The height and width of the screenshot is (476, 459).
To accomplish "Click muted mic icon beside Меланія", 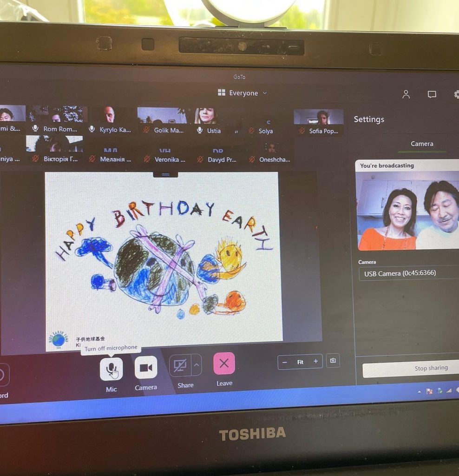I will [92, 159].
